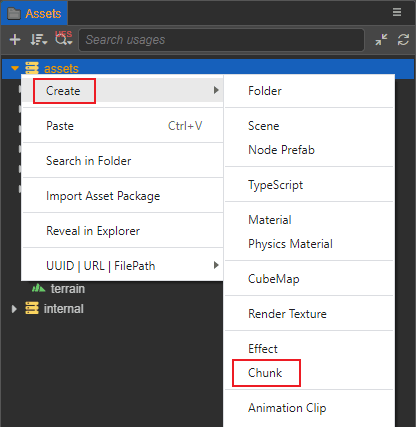This screenshot has height=427, width=416.
Task: Choose Render Texture from submenu
Action: (287, 314)
